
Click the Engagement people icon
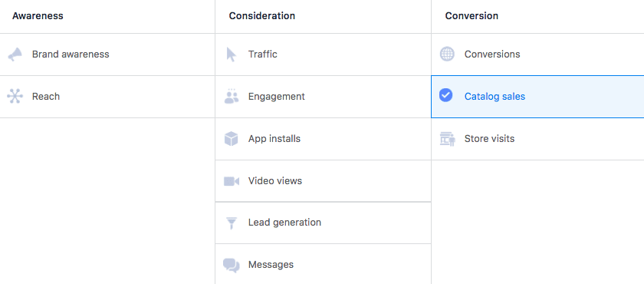pyautogui.click(x=232, y=96)
